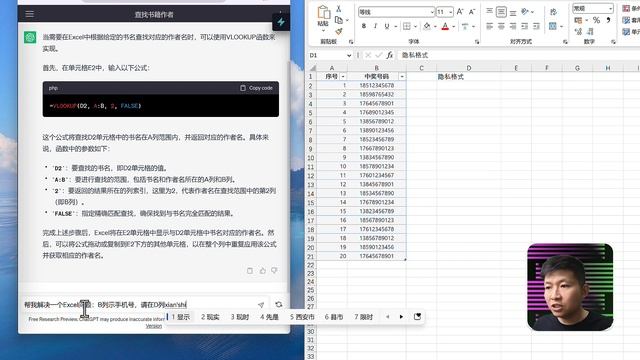Image resolution: width=640 pixels, height=360 pixels.
Task: Open the hamburger menu in ChatGPT window
Action: pyautogui.click(x=30, y=14)
